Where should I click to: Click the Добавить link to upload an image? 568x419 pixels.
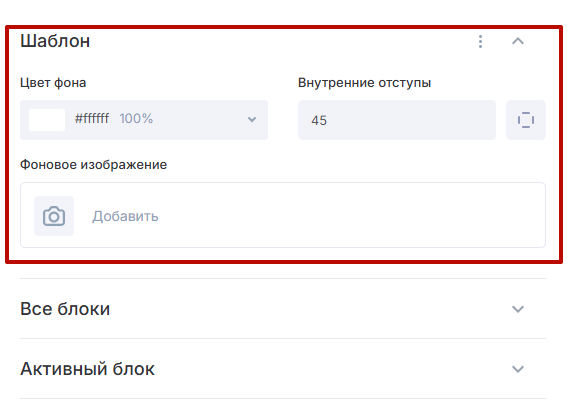point(125,216)
